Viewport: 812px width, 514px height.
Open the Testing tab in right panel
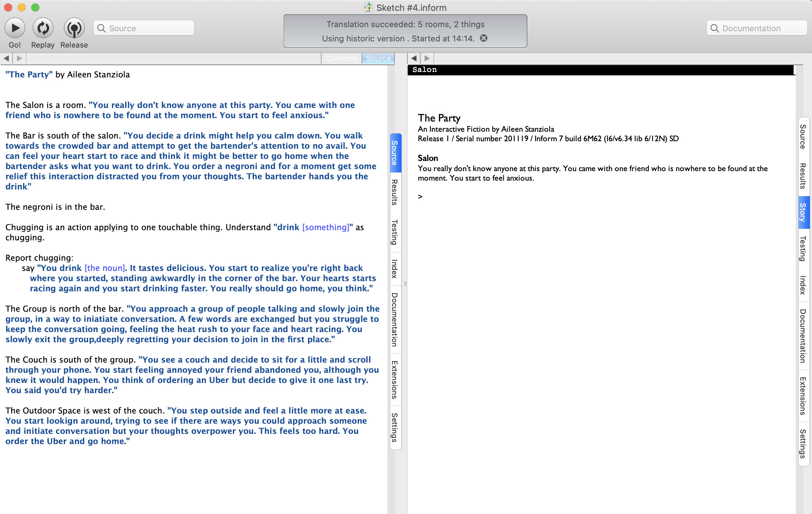pos(803,249)
